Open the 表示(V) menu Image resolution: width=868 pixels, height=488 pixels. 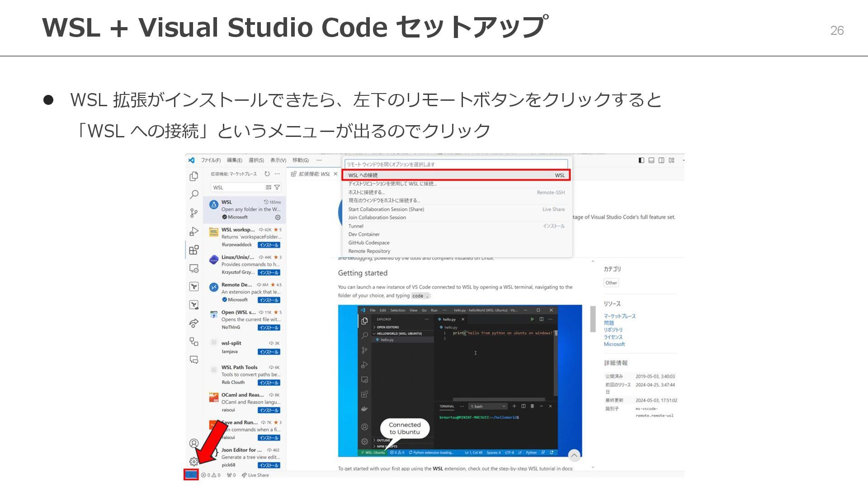point(278,160)
